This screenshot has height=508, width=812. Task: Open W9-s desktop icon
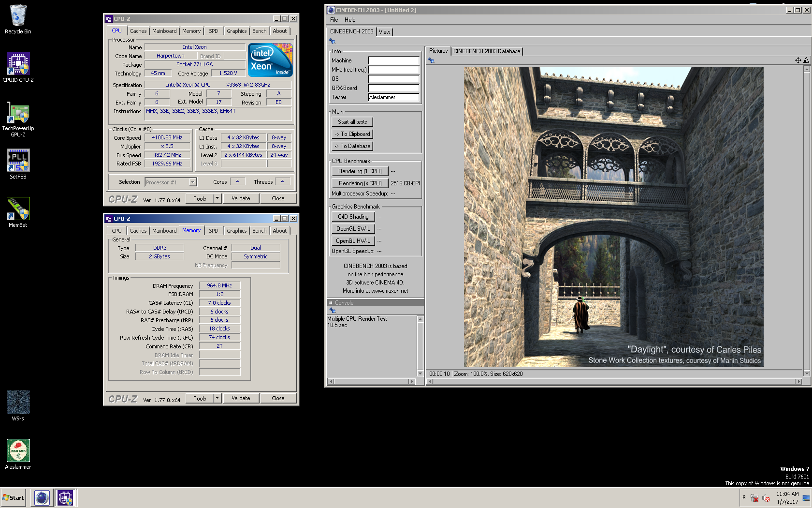(18, 406)
